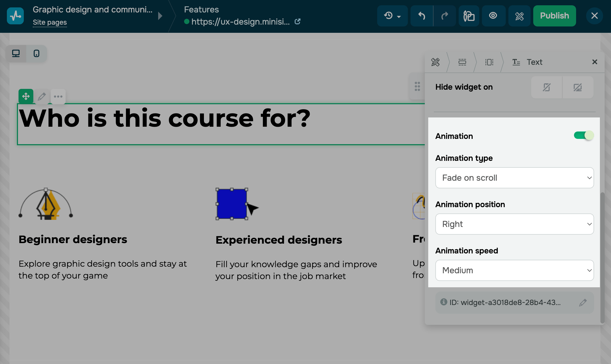Toggle the Animation switch off

[x=584, y=136]
